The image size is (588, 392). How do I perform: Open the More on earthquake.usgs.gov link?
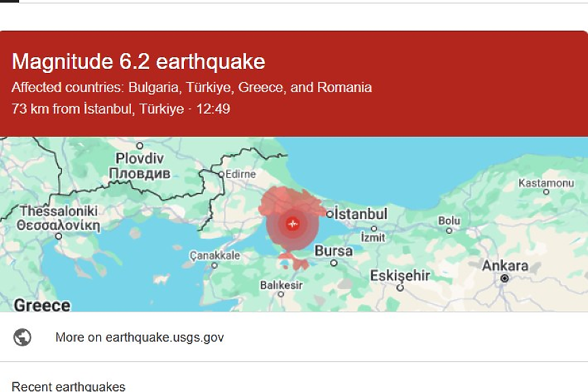[x=139, y=337]
